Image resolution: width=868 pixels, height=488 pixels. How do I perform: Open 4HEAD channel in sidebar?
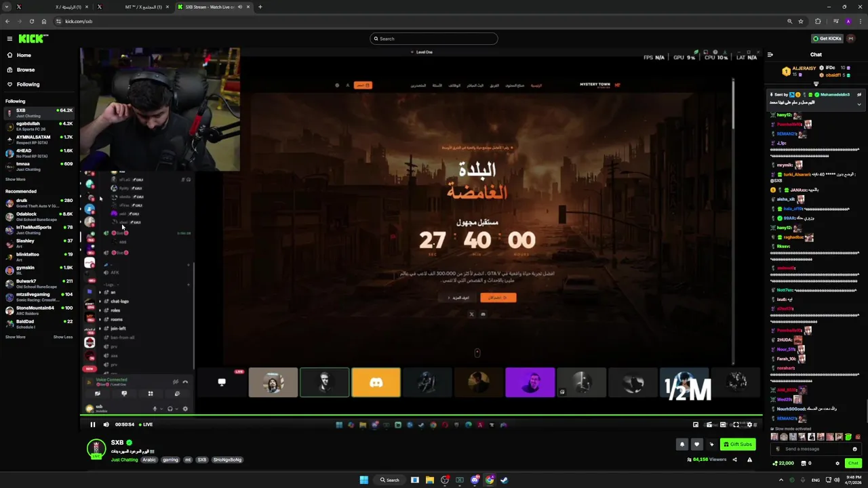pos(39,153)
